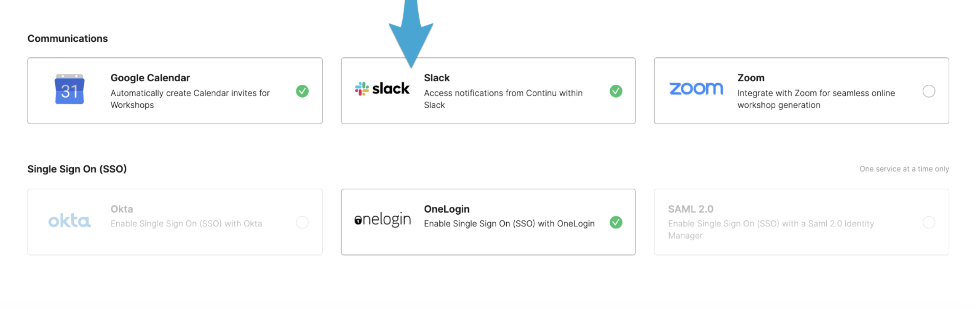980x309 pixels.
Task: Click the Slack logo
Action: (382, 88)
